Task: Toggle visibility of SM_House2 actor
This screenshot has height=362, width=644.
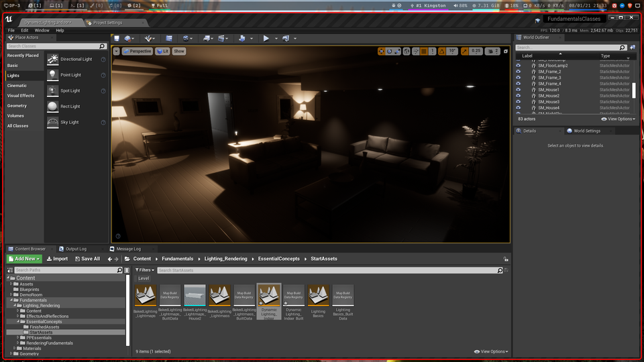Action: (519, 96)
